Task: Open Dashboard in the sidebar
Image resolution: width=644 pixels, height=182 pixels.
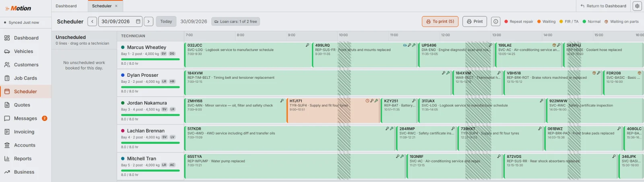Action: pos(26,38)
